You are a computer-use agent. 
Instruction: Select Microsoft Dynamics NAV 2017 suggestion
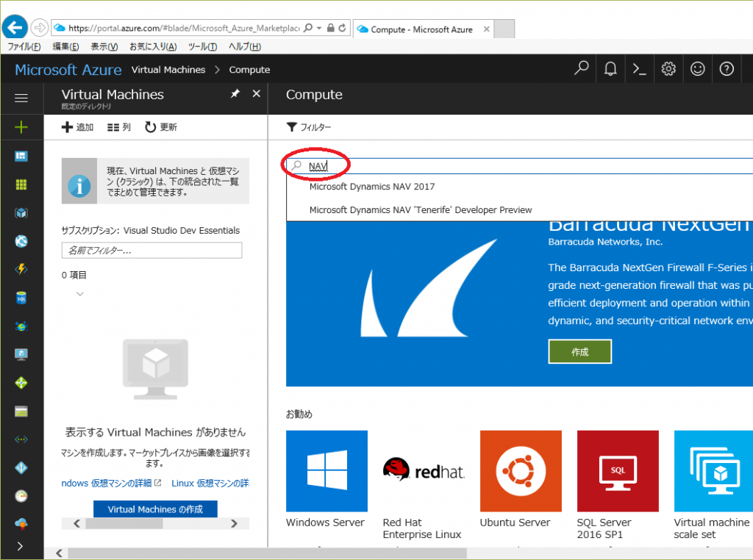coord(371,187)
